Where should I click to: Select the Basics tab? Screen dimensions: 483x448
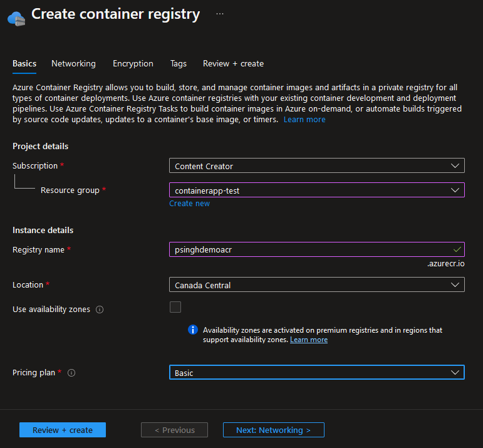24,64
